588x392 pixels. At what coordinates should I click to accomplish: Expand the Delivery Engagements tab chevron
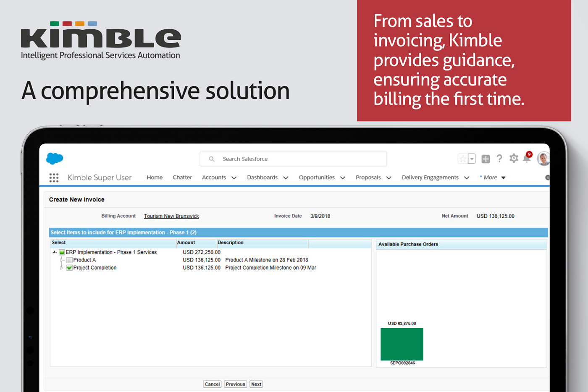coord(467,178)
